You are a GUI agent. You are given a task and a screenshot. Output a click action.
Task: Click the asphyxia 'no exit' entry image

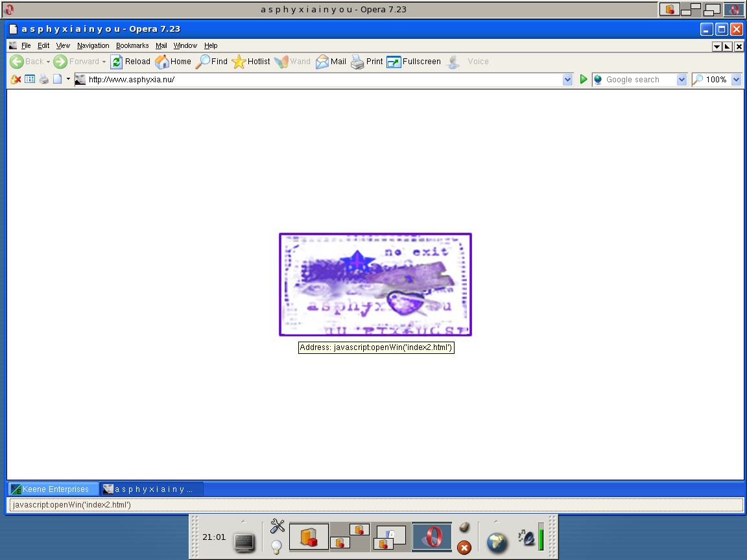[375, 285]
